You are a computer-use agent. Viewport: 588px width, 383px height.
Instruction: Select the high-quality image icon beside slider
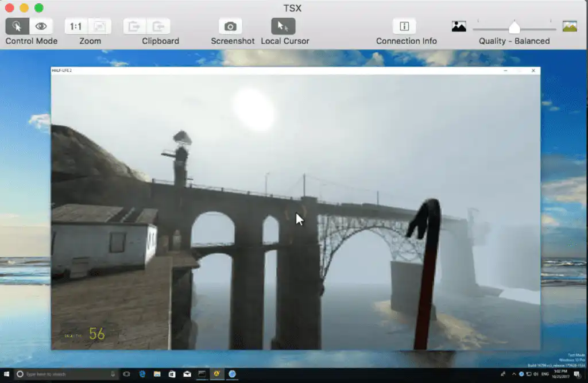tap(570, 26)
